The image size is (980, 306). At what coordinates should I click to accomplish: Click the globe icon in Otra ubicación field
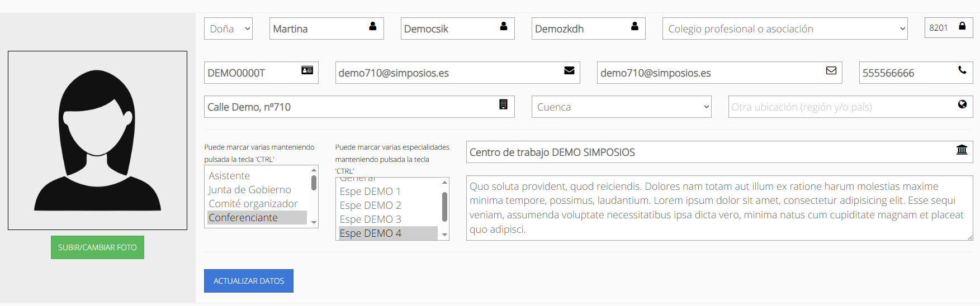962,104
